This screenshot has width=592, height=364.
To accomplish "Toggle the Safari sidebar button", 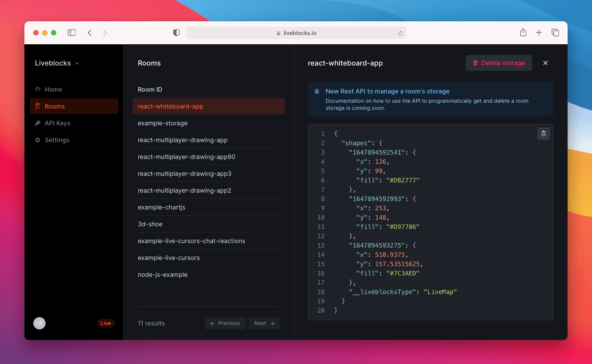I will tap(71, 32).
